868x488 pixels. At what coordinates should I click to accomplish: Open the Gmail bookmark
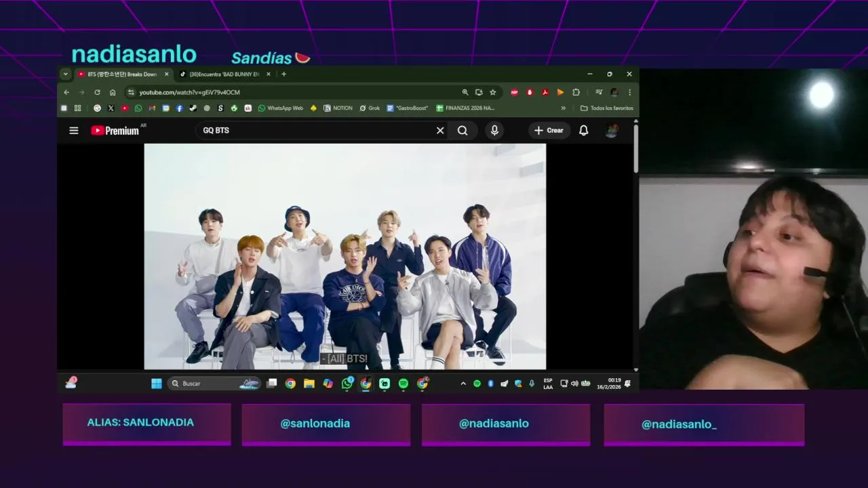(152, 108)
